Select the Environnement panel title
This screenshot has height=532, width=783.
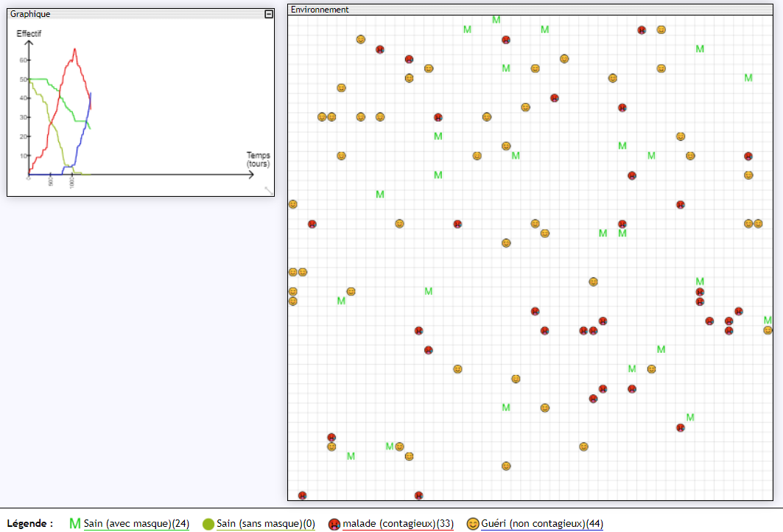tap(320, 10)
